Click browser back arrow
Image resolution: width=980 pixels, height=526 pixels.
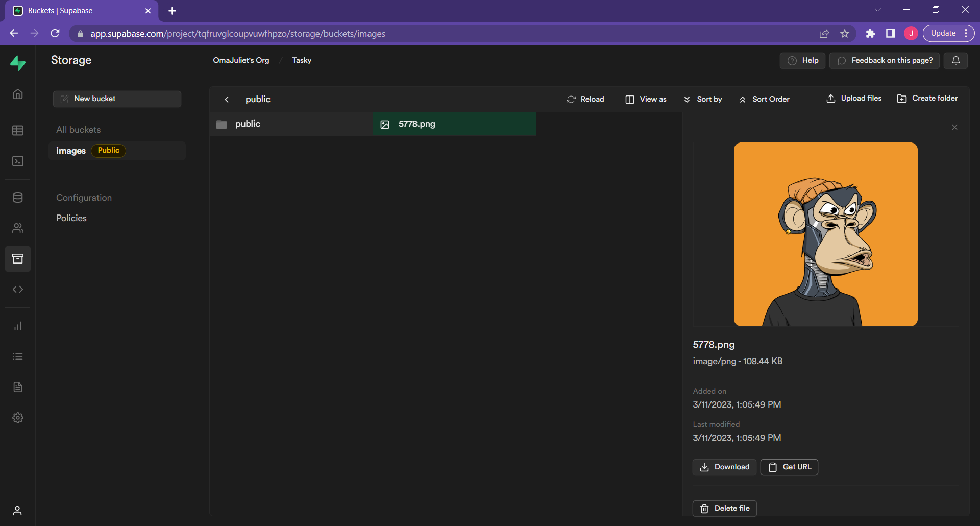tap(14, 33)
